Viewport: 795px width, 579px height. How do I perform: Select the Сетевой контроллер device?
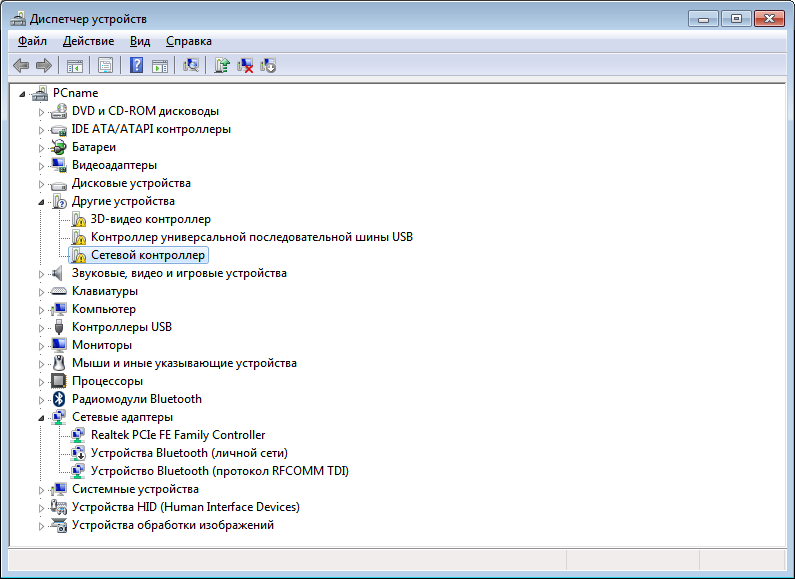point(148,255)
